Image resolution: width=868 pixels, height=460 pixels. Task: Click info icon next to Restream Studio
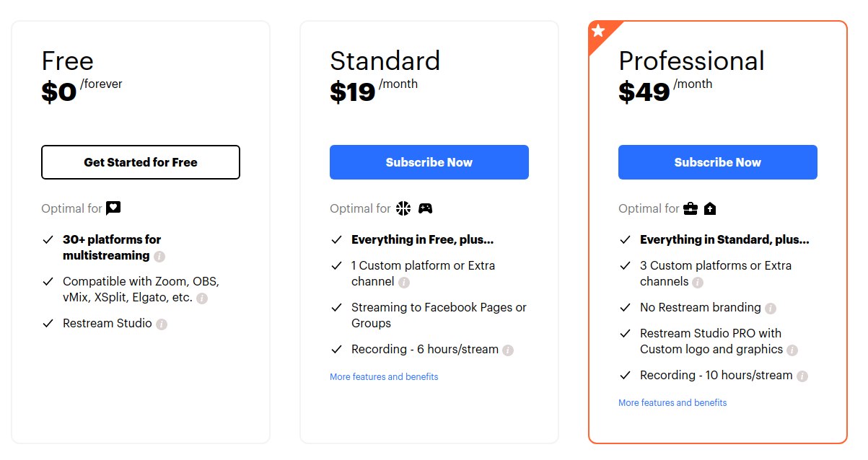click(162, 324)
